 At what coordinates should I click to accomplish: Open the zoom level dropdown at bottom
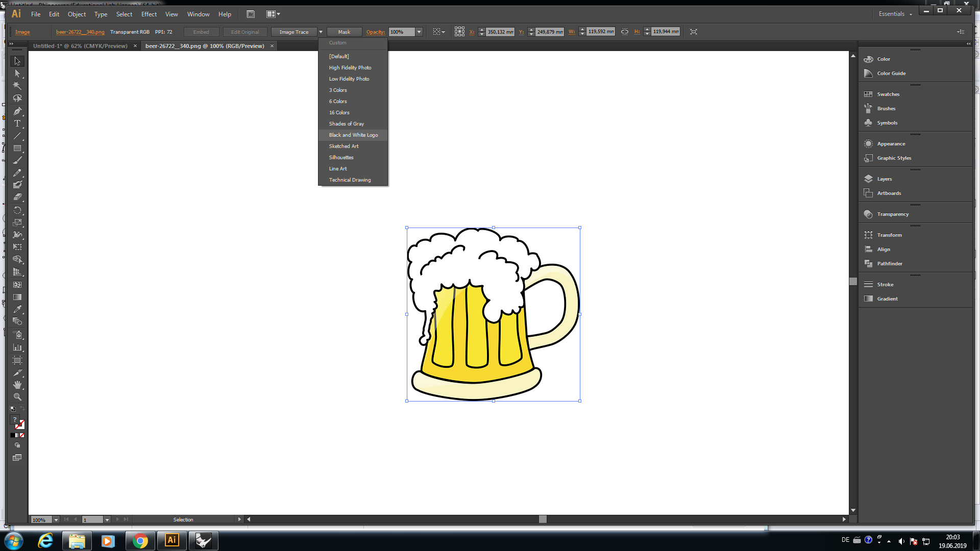click(x=56, y=519)
